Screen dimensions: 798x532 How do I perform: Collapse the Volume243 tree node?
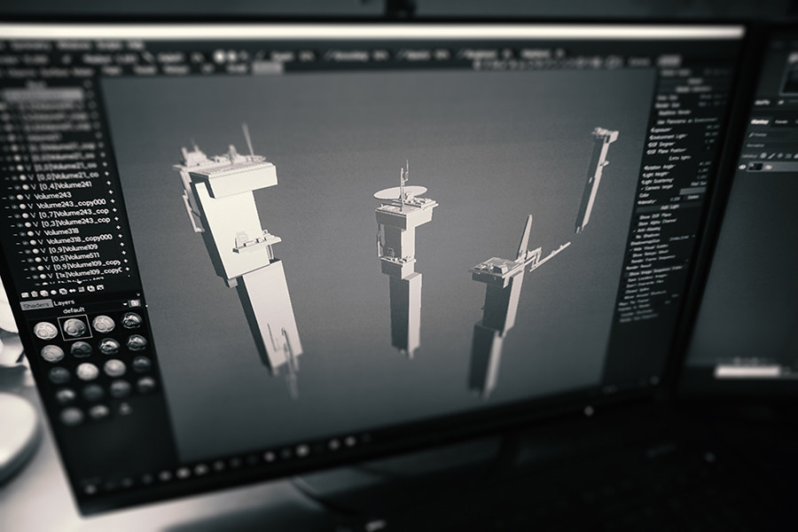26,197
